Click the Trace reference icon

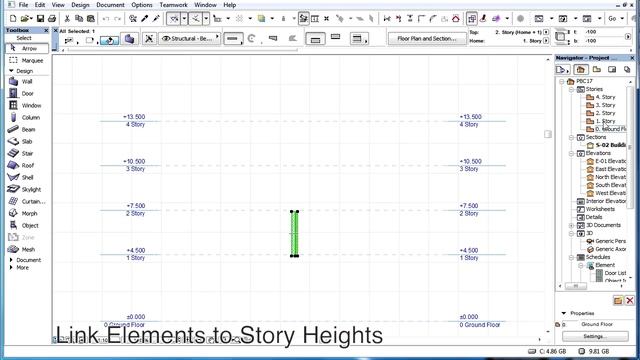click(472, 18)
